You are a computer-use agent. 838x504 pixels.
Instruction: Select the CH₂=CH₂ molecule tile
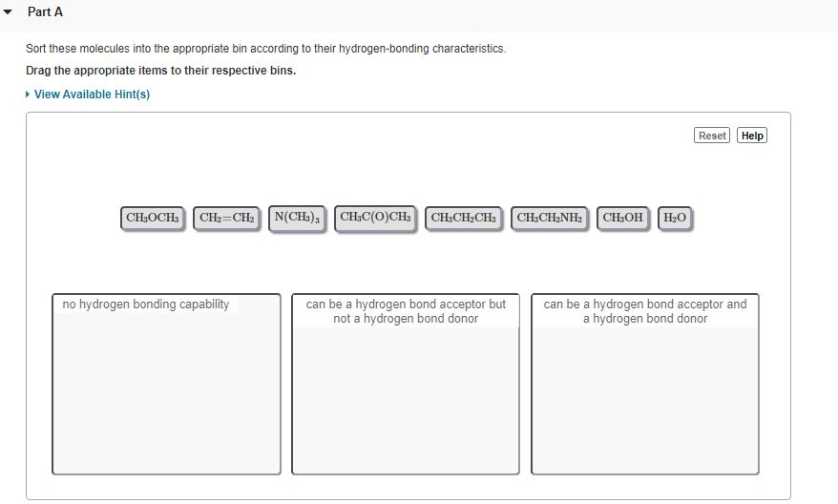[226, 219]
